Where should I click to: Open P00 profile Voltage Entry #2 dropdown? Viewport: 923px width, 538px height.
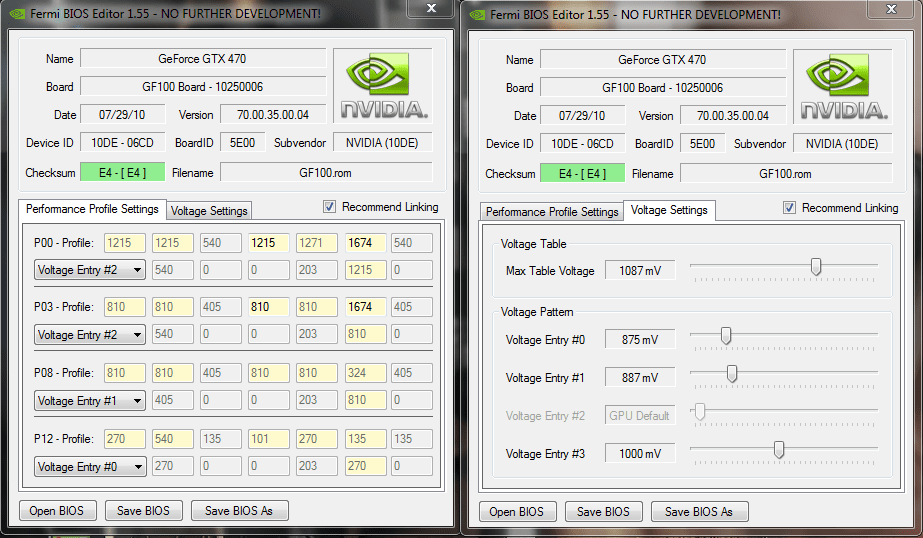[90, 270]
